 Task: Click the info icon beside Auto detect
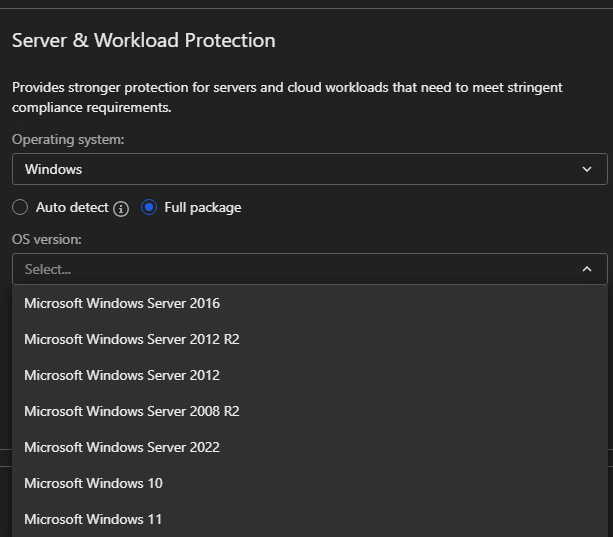[121, 208]
